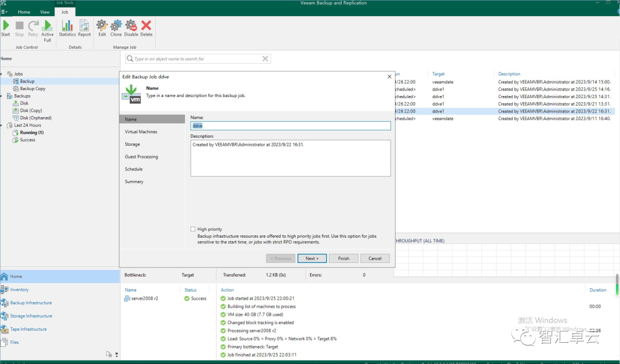
Task: Switch to the Home ribbon tab
Action: (x=24, y=12)
